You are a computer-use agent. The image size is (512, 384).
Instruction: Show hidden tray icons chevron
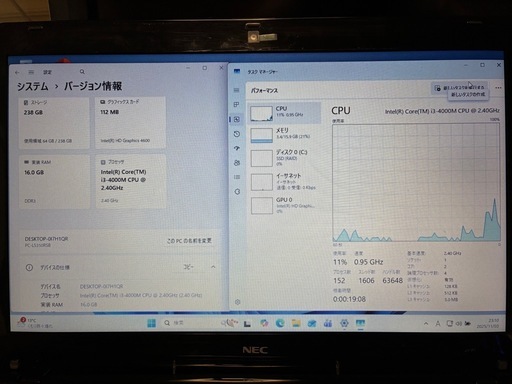[426, 323]
